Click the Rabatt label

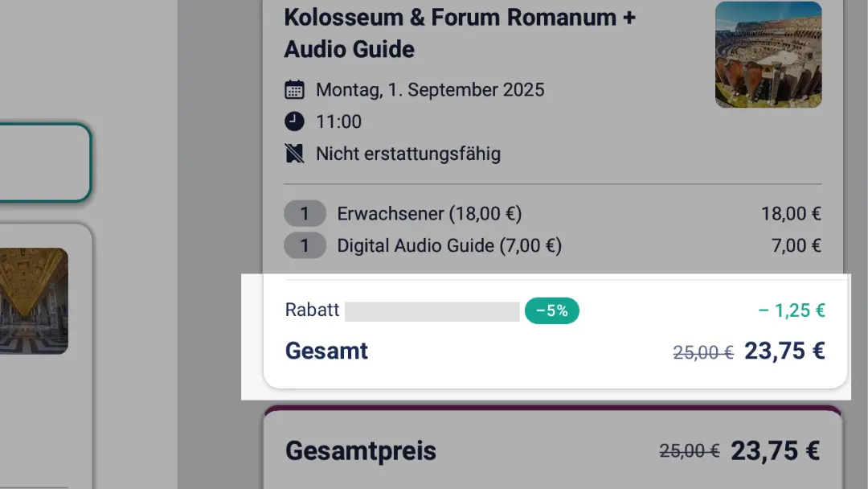(312, 310)
